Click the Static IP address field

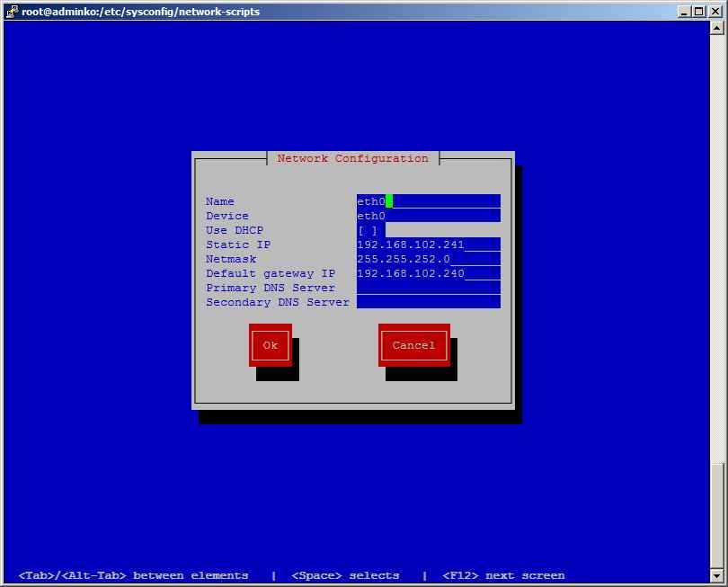point(428,245)
